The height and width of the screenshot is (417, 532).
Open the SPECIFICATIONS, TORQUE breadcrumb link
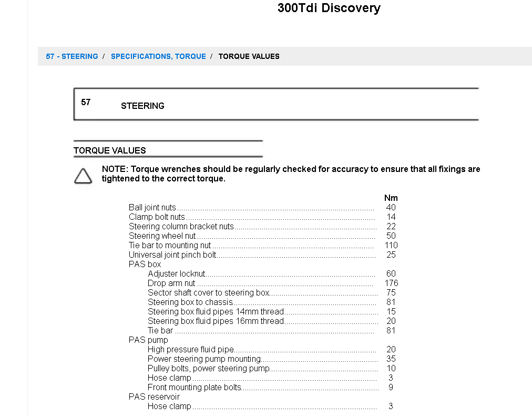pyautogui.click(x=158, y=56)
